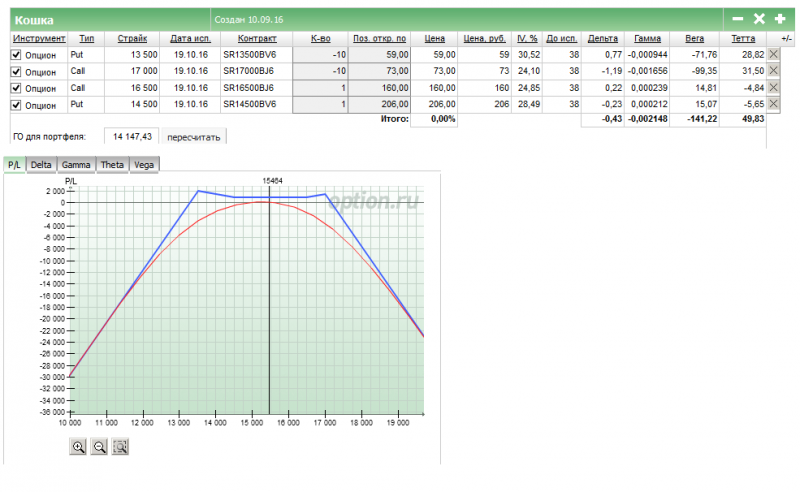Open the Vega chart tab
The width and height of the screenshot is (800, 492).
(144, 165)
